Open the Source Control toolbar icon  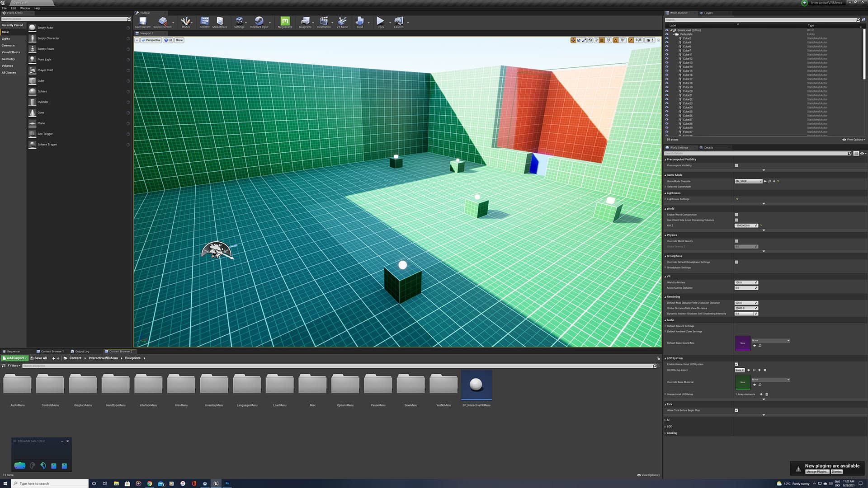point(162,22)
